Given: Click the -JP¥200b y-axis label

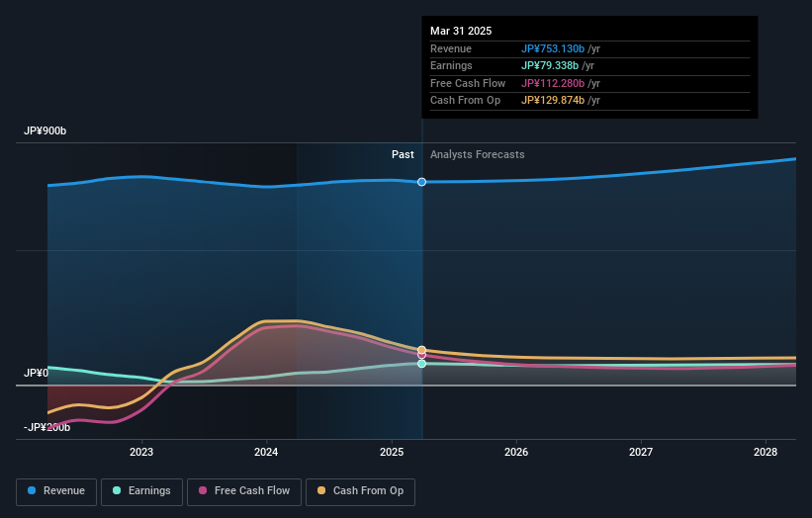Looking at the screenshot, I should pyautogui.click(x=46, y=427).
